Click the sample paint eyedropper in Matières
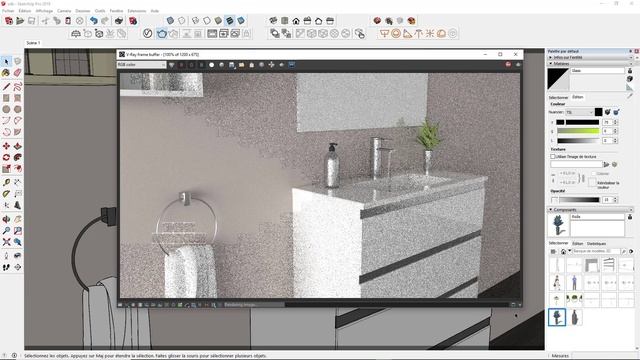 (x=630, y=96)
